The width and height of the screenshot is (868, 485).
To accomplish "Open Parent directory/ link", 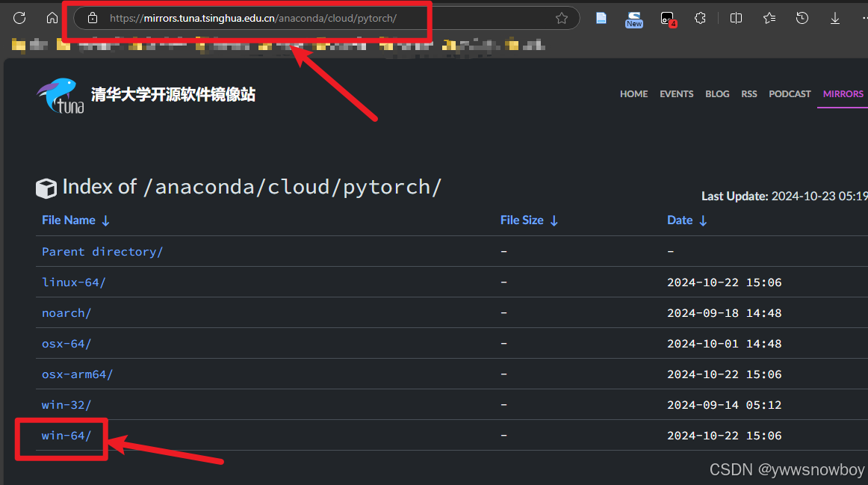I will coord(102,251).
